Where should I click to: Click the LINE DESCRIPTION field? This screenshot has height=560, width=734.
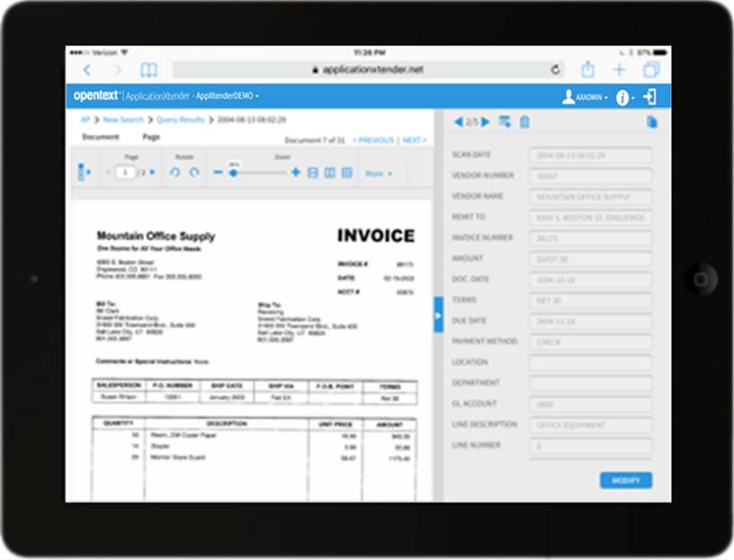(591, 425)
